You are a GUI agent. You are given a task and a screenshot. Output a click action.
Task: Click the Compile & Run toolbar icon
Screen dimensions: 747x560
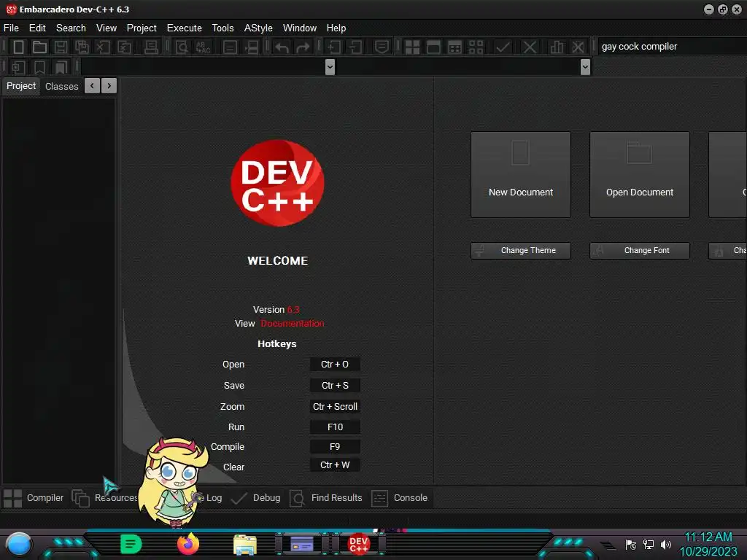coord(455,47)
